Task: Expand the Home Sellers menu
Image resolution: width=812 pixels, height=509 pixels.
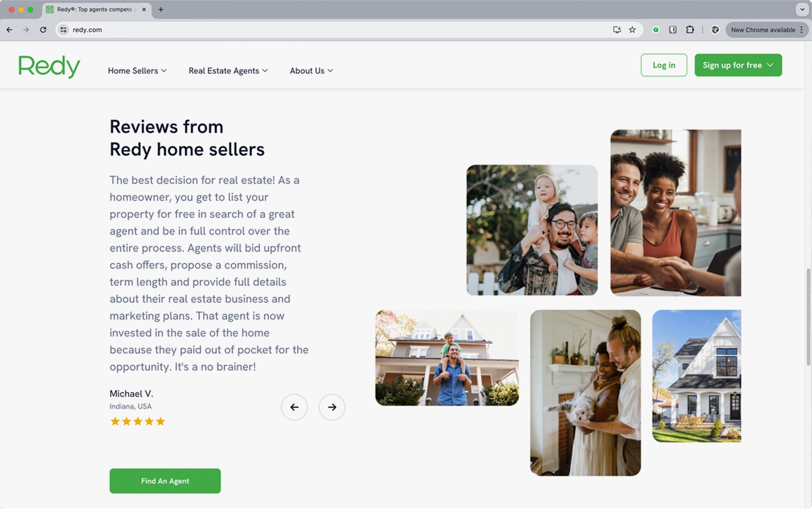Action: (x=137, y=70)
